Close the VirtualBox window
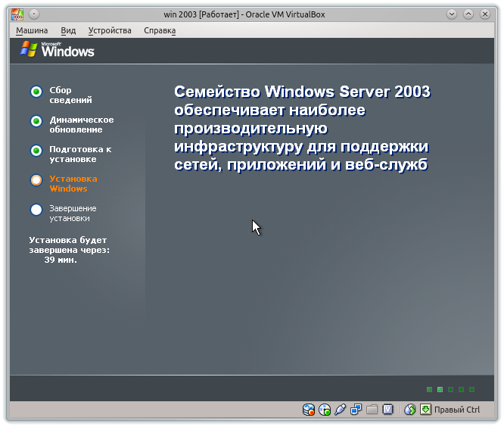This screenshot has height=427, width=504. tap(485, 14)
